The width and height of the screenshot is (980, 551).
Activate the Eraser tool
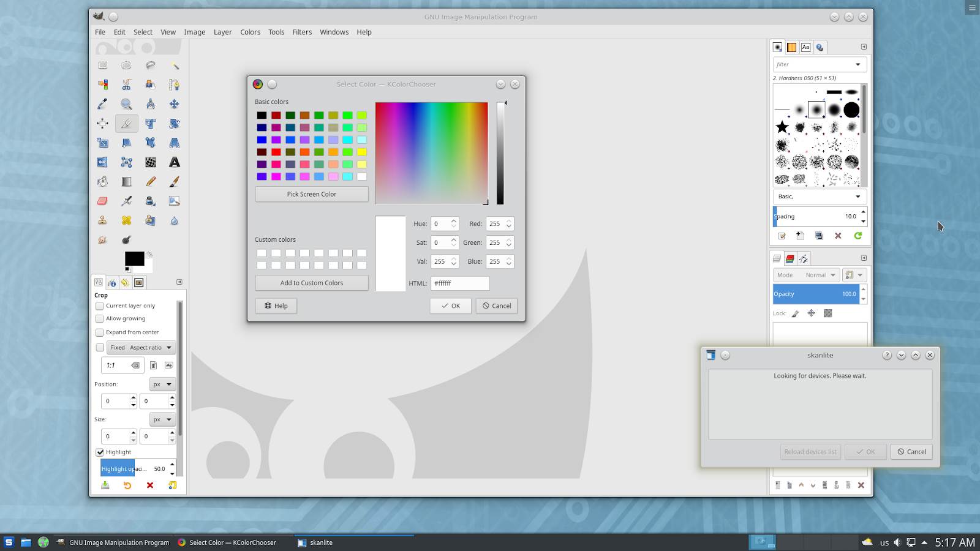pos(103,201)
